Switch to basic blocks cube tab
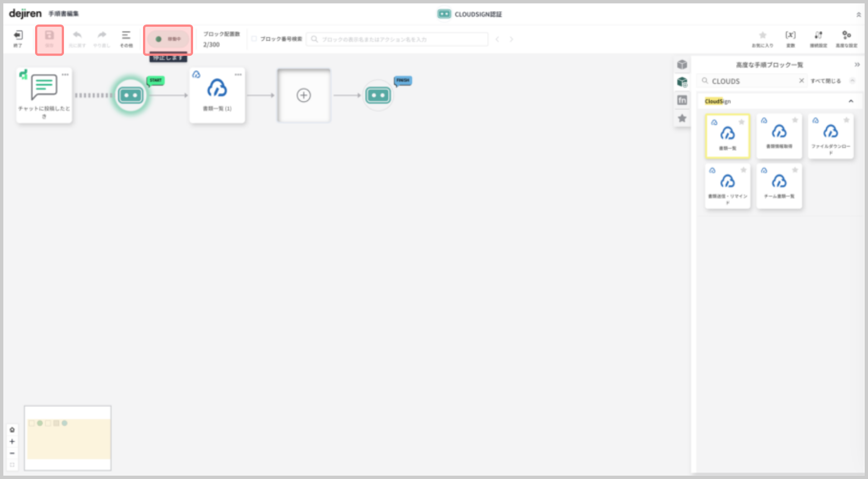The image size is (868, 479). pos(682,65)
